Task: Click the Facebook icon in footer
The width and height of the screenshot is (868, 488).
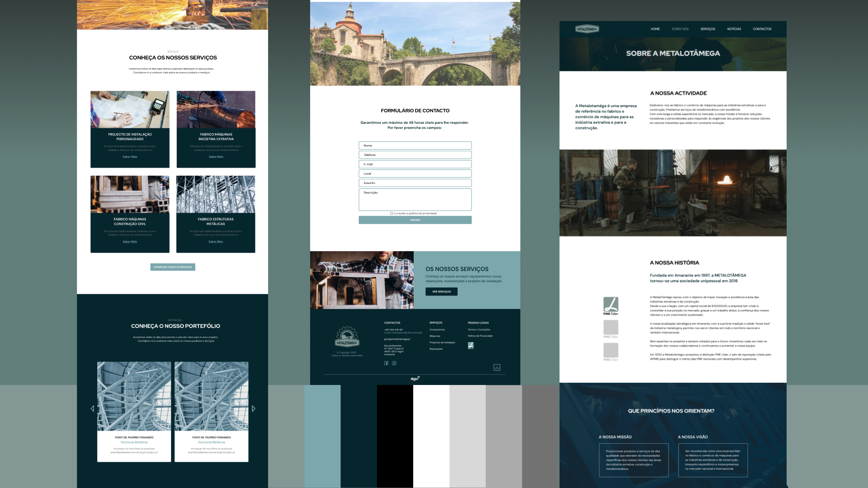Action: [x=386, y=363]
